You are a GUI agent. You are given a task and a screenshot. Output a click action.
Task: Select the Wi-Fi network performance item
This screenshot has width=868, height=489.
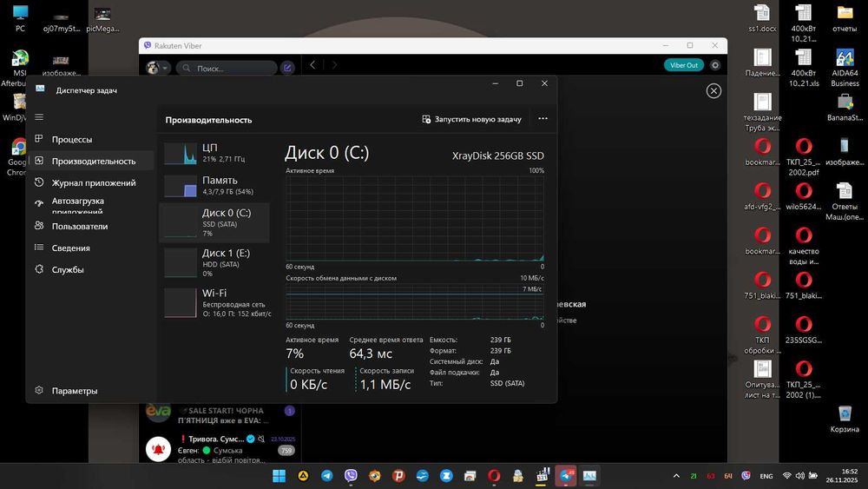214,302
